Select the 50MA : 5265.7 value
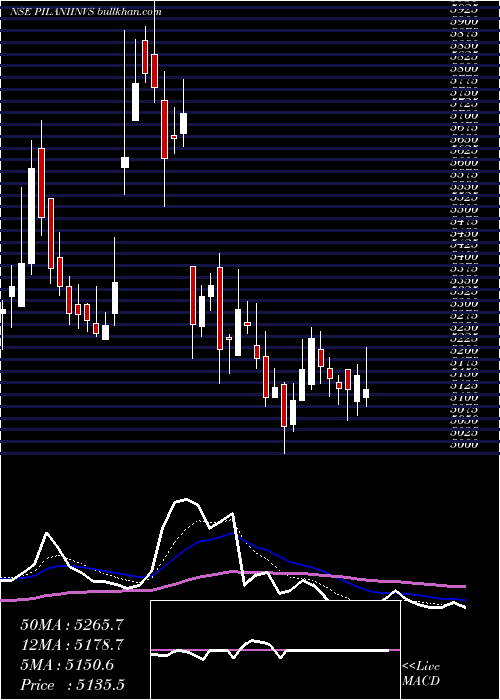Screen dimensions: 500x700 click(x=71, y=625)
